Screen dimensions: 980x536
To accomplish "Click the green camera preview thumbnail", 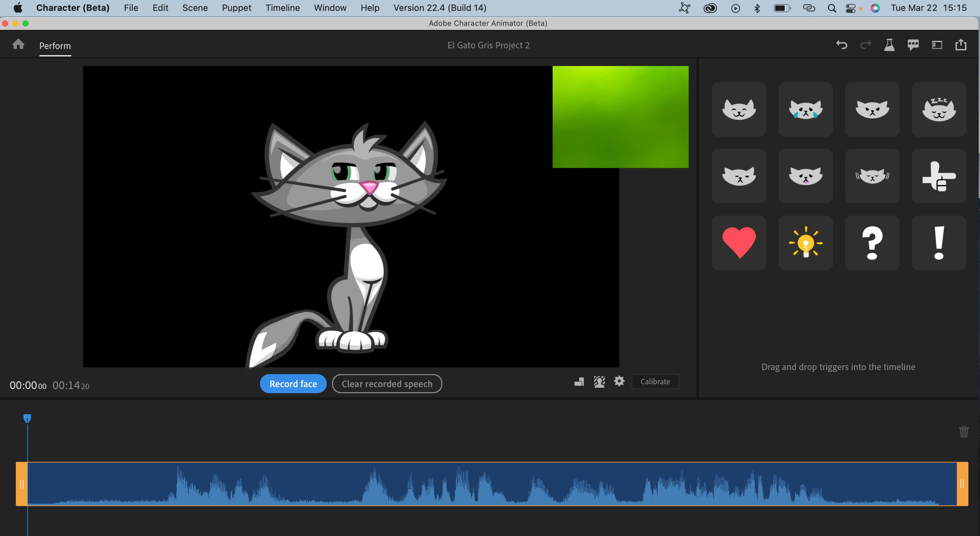I will pyautogui.click(x=620, y=117).
